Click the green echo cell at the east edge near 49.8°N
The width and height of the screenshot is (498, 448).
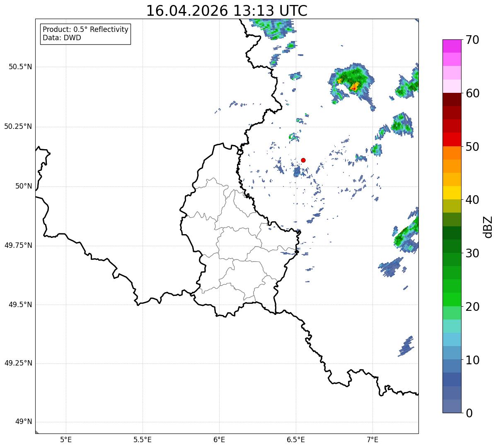coord(406,234)
